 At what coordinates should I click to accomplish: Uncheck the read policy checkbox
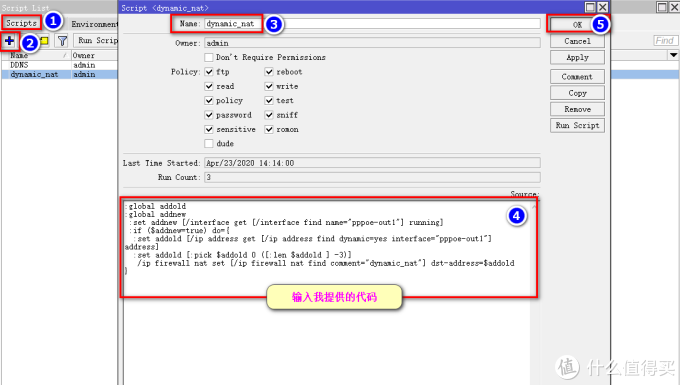point(209,86)
